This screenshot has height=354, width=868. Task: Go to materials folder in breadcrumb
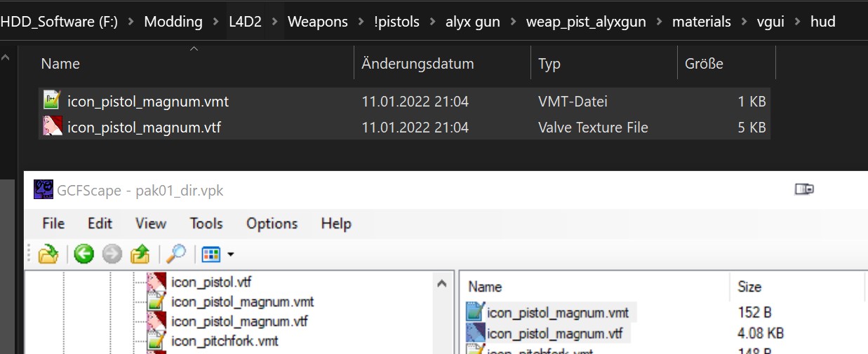point(701,22)
